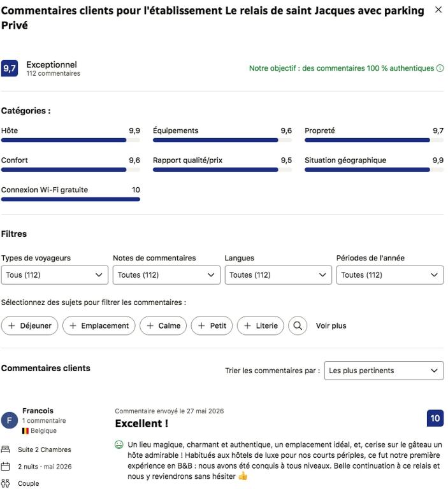This screenshot has height=489, width=448.
Task: Click the green smiley icon in the review
Action: (x=119, y=444)
